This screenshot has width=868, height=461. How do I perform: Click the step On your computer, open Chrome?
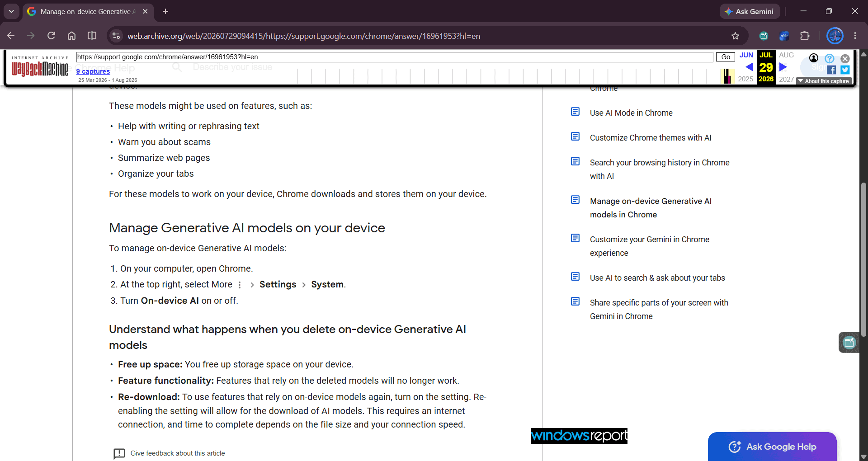click(x=186, y=268)
